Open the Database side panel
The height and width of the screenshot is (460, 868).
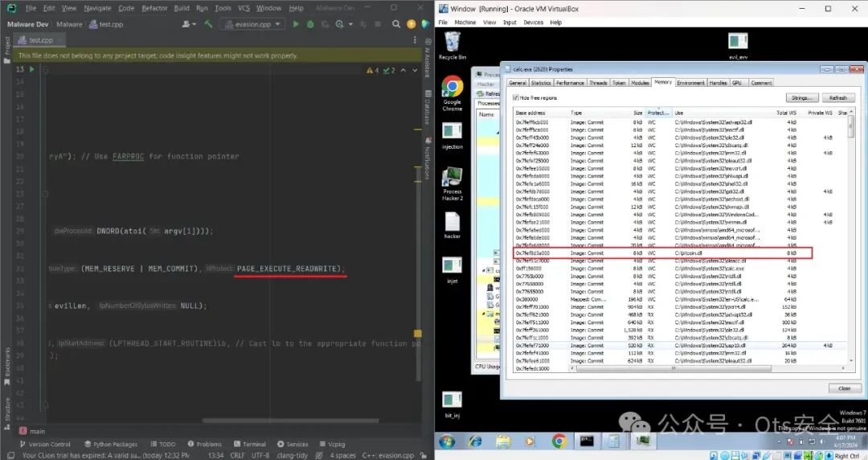(x=428, y=106)
